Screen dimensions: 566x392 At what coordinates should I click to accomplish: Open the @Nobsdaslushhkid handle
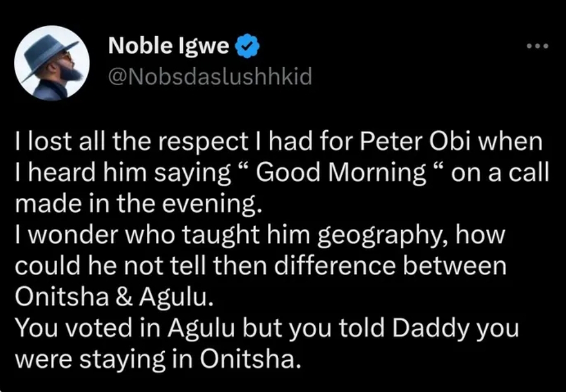(210, 76)
